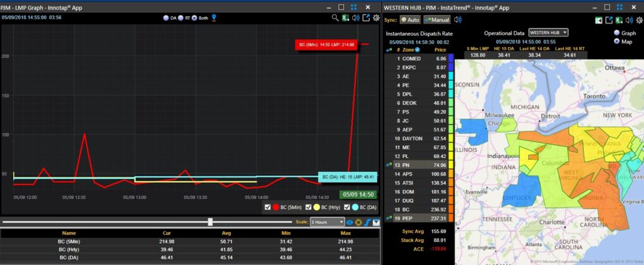Select the DOM zone row
644x265 pixels.
coord(418,191)
